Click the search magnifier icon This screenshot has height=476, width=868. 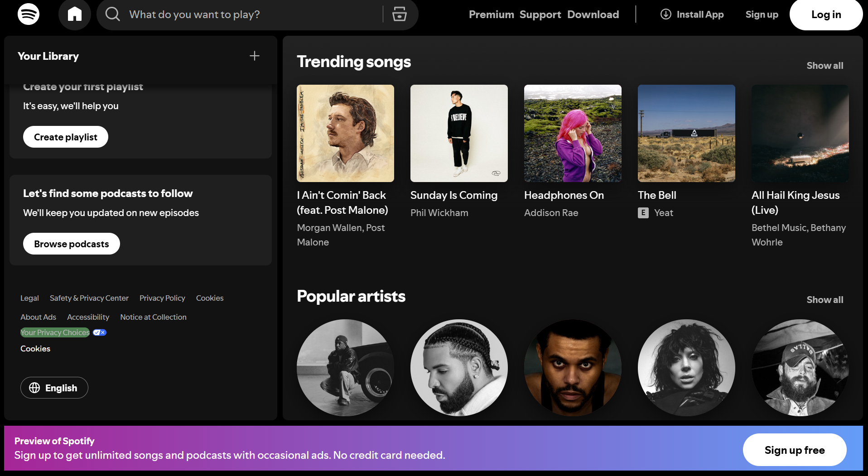pos(112,14)
